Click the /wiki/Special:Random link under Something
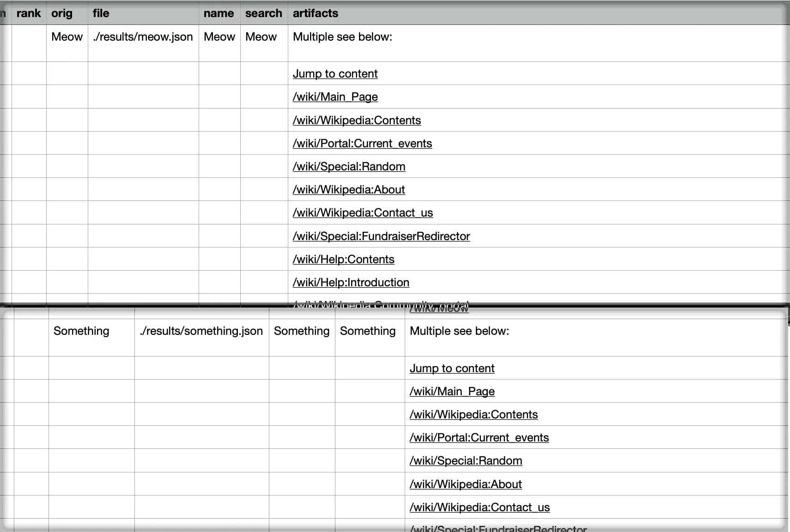The image size is (790, 532). (x=466, y=460)
